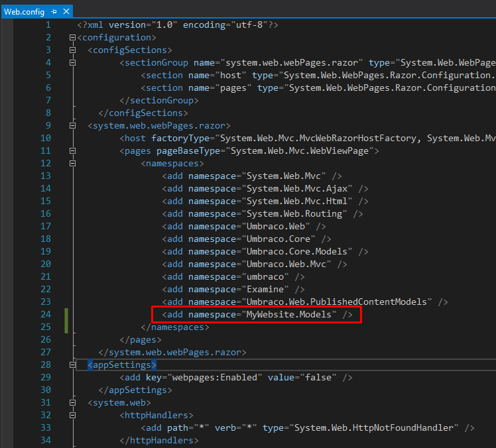This screenshot has width=496, height=448.
Task: Click the "false" value on line 29
Action: point(318,378)
